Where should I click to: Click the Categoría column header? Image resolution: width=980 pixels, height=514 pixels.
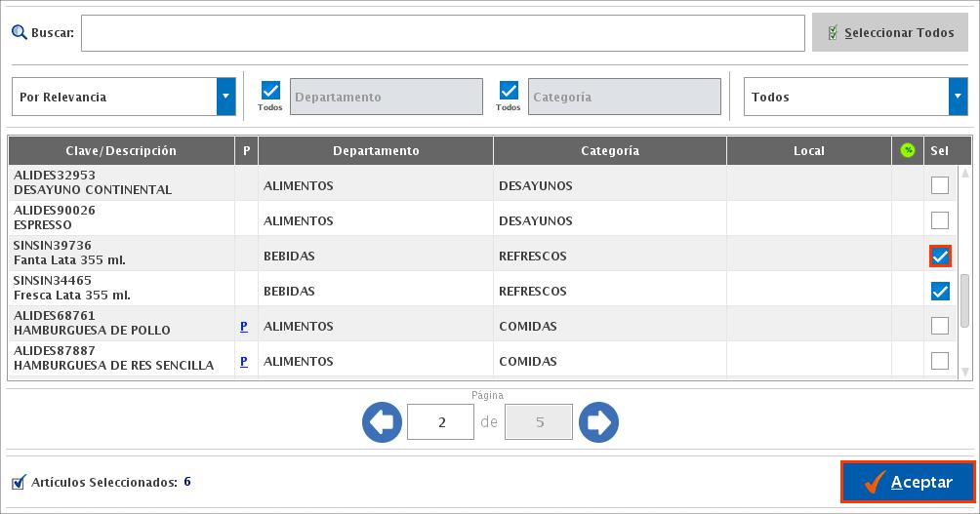click(610, 150)
